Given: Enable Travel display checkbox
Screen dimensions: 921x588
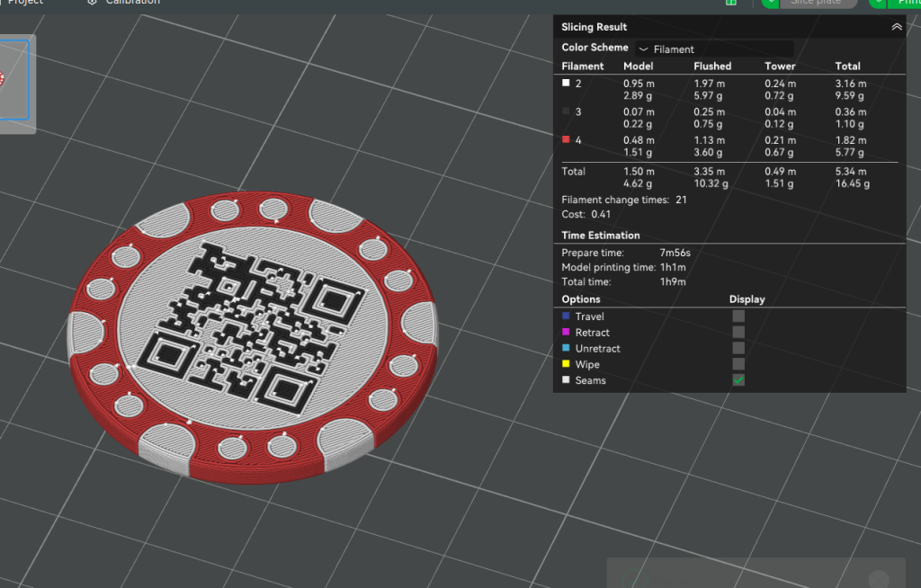Looking at the screenshot, I should [738, 316].
